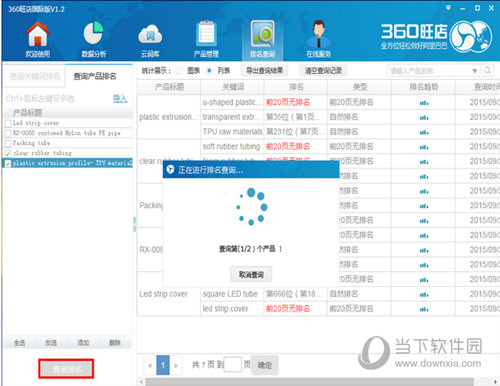The height and width of the screenshot is (386, 500).
Task: Focus the product name search input field
Action: click(x=429, y=71)
